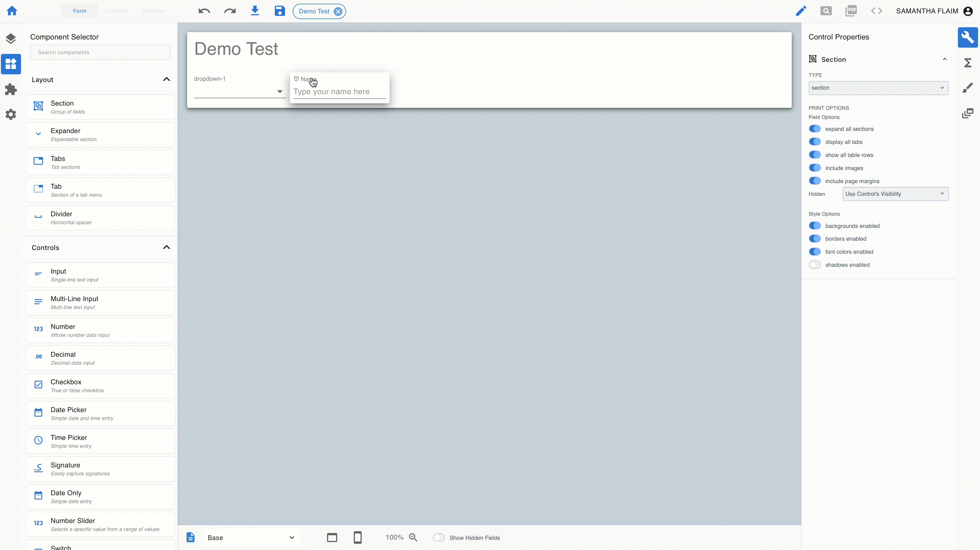Collapse the Layout group chevron
Image resolution: width=980 pixels, height=550 pixels.
tap(166, 79)
